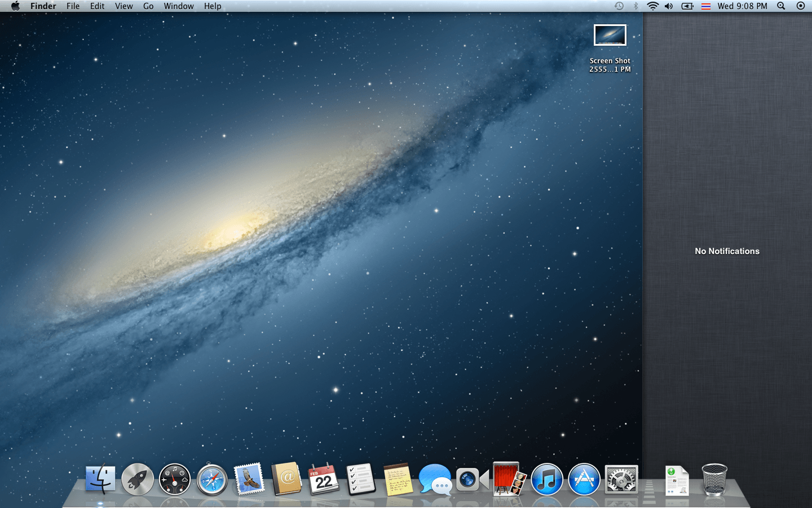Open the volume control menu
The image size is (812, 508).
point(669,6)
